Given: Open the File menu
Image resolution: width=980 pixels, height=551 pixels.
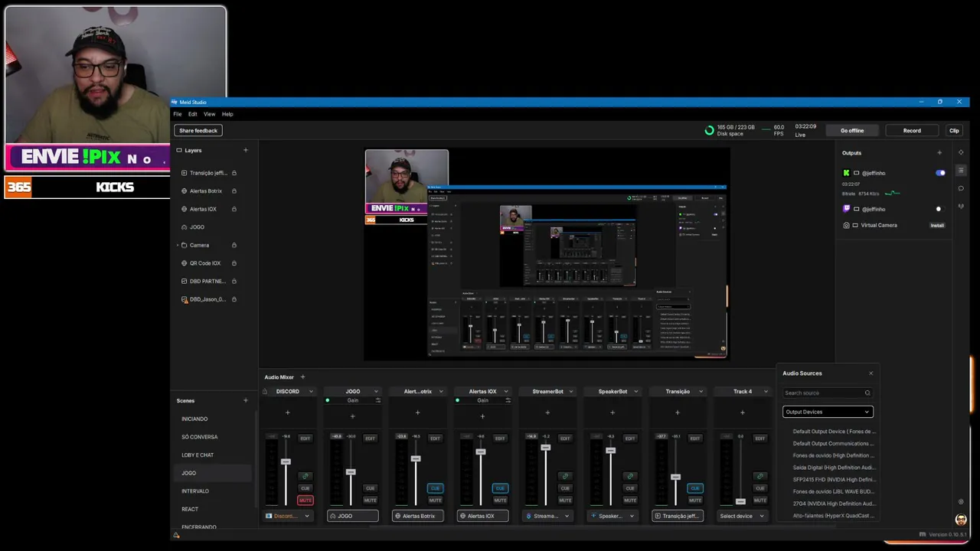Looking at the screenshot, I should click(178, 114).
